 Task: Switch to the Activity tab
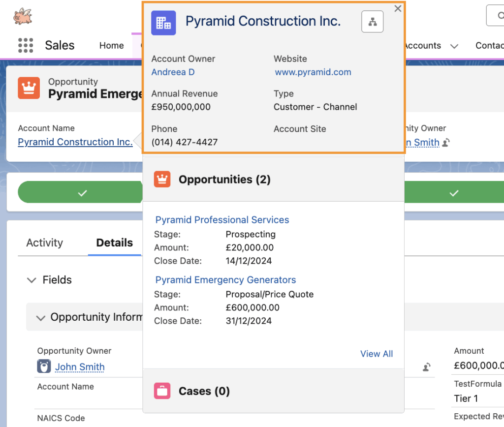click(44, 243)
